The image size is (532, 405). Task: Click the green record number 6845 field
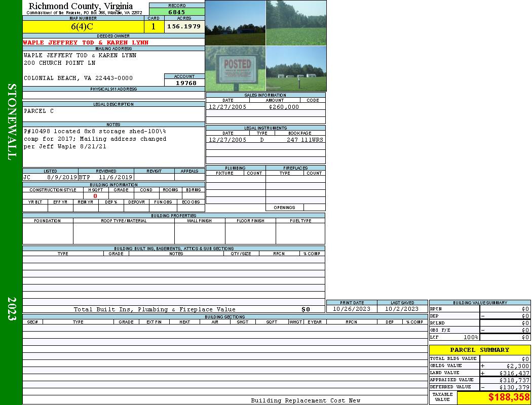point(177,12)
